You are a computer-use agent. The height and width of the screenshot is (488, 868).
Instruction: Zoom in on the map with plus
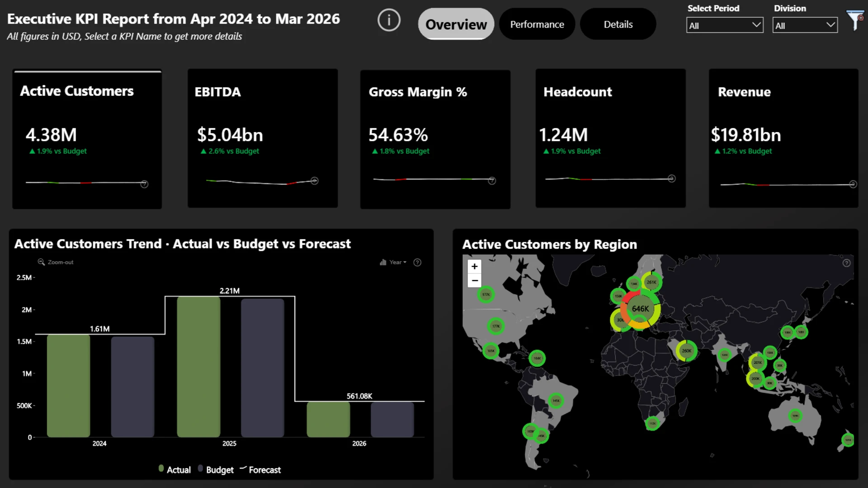click(x=474, y=267)
